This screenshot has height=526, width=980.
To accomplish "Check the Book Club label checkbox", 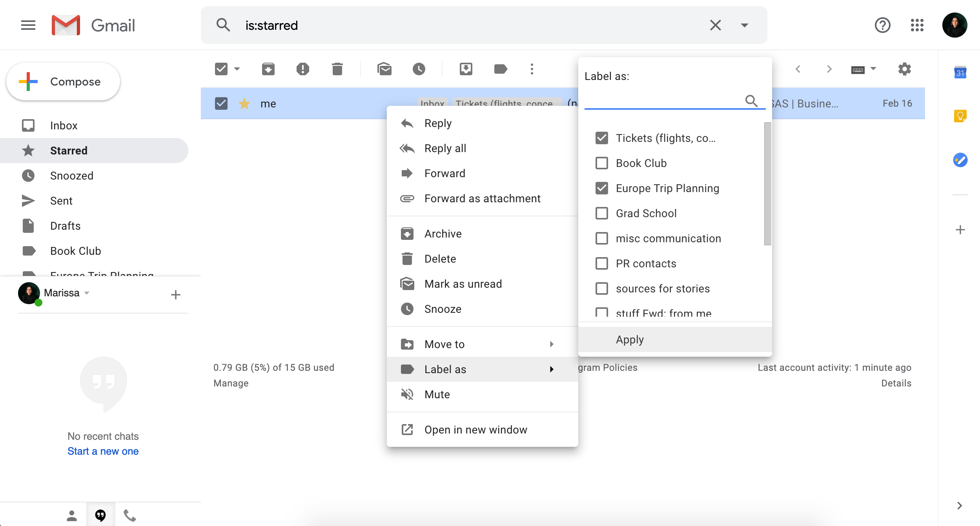I will (x=601, y=163).
